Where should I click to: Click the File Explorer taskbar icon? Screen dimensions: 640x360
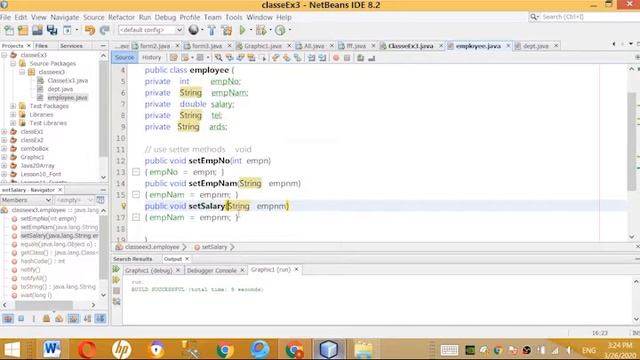point(363,350)
